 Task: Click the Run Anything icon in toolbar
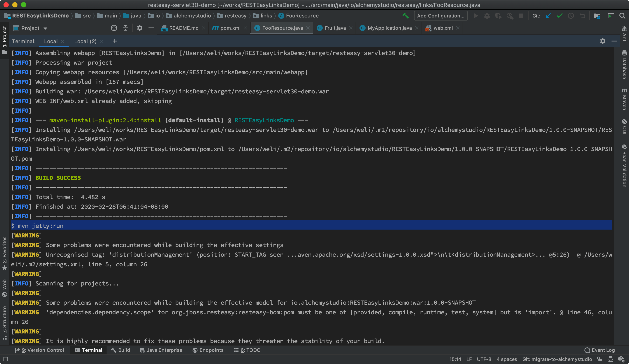611,16
